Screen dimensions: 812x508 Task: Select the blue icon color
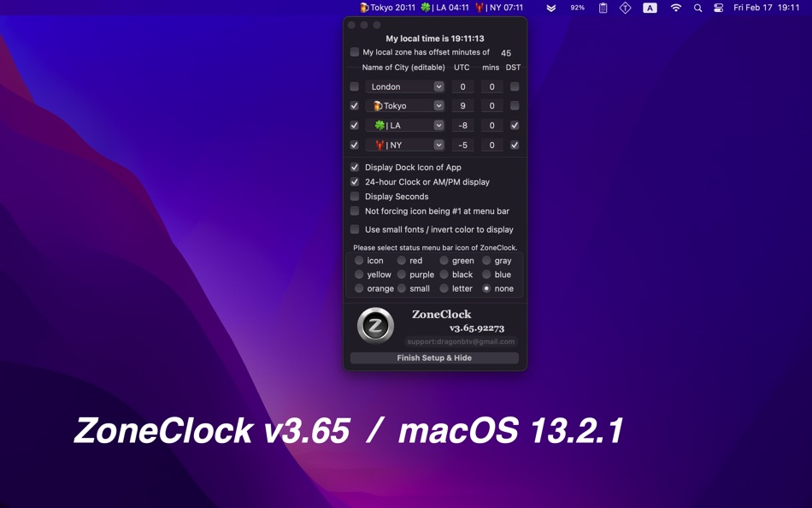[x=486, y=275]
